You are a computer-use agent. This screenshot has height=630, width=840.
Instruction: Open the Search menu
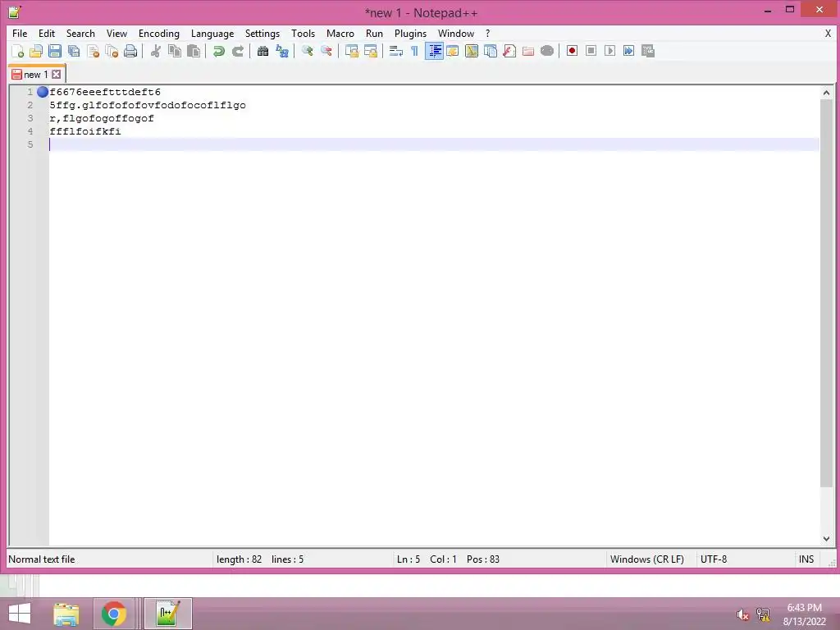coord(80,33)
